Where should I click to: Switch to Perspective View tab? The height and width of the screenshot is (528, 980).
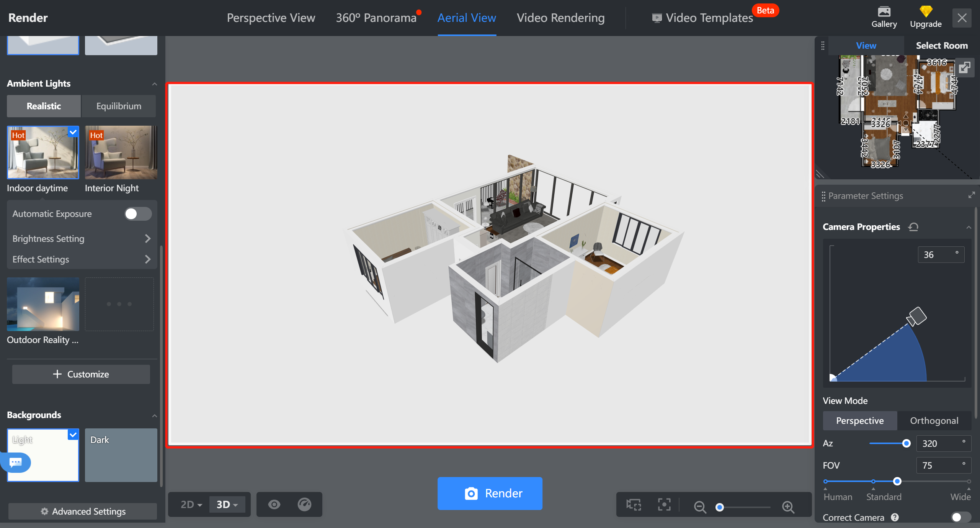pyautogui.click(x=271, y=18)
